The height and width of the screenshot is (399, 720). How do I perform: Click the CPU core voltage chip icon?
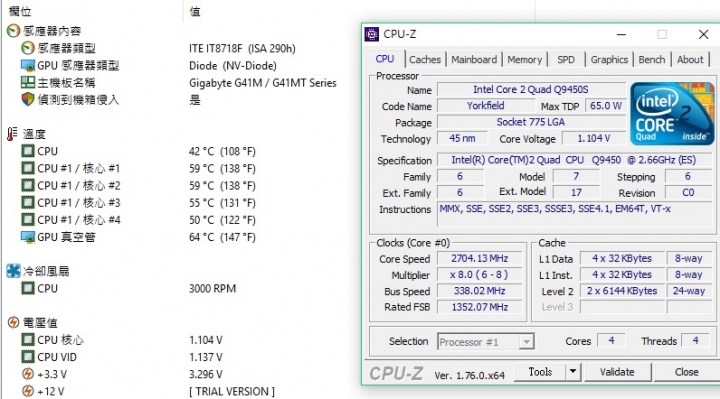point(28,340)
